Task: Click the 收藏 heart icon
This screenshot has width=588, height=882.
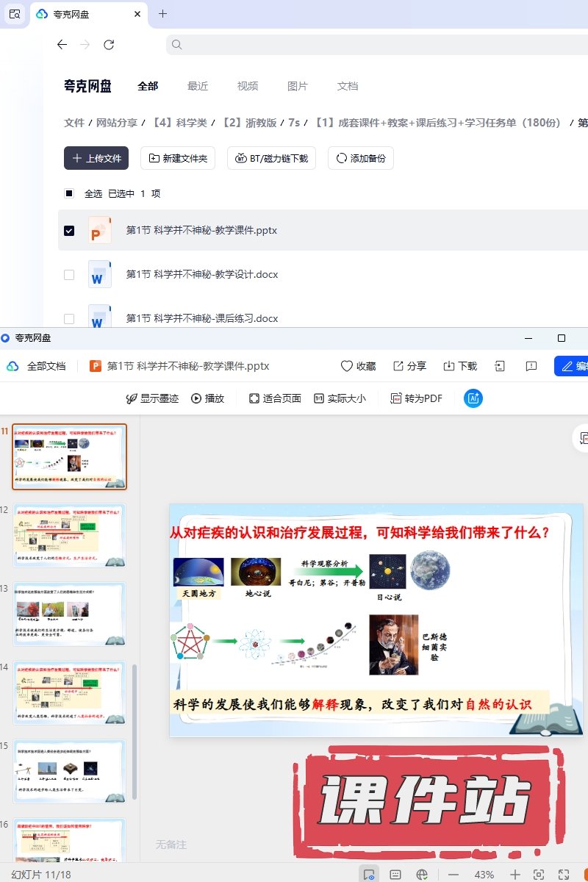Action: pyautogui.click(x=347, y=366)
